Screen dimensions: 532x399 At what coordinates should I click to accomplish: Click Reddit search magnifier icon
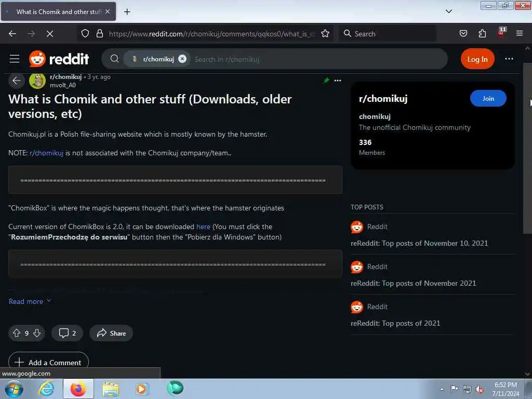click(115, 59)
